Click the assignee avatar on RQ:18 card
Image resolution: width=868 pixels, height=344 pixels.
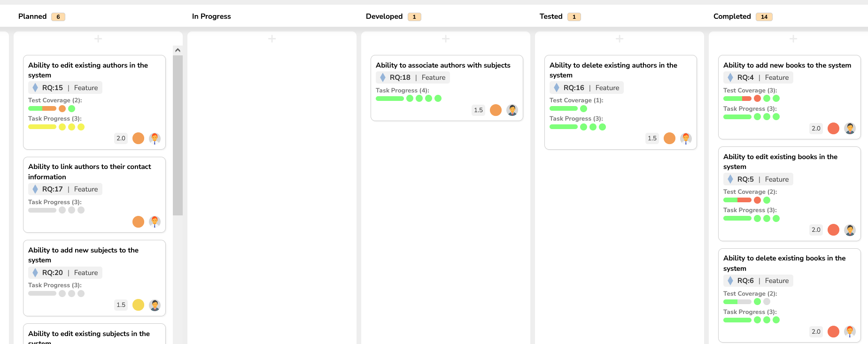(512, 110)
